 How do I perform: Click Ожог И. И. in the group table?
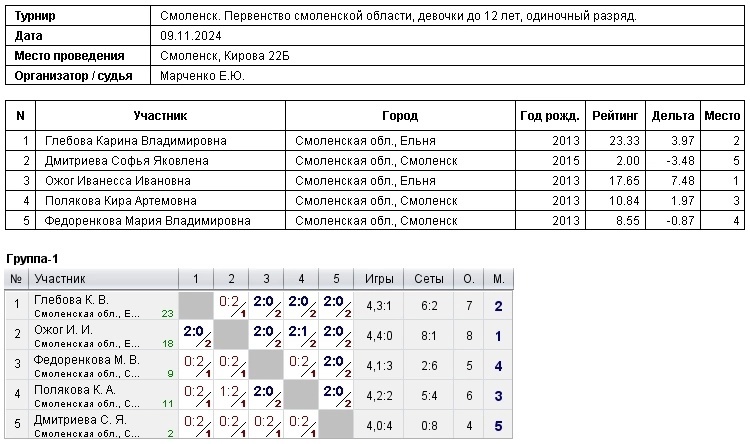tap(63, 329)
